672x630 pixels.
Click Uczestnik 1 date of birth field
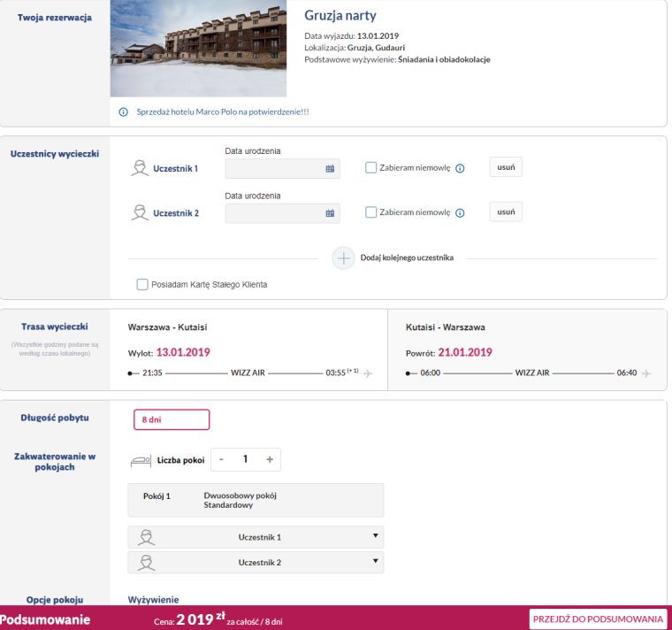[274, 168]
